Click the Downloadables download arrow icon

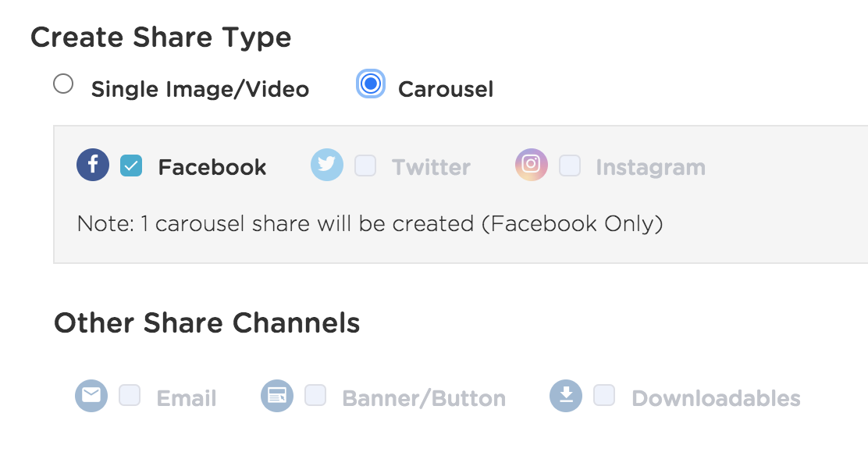[566, 396]
